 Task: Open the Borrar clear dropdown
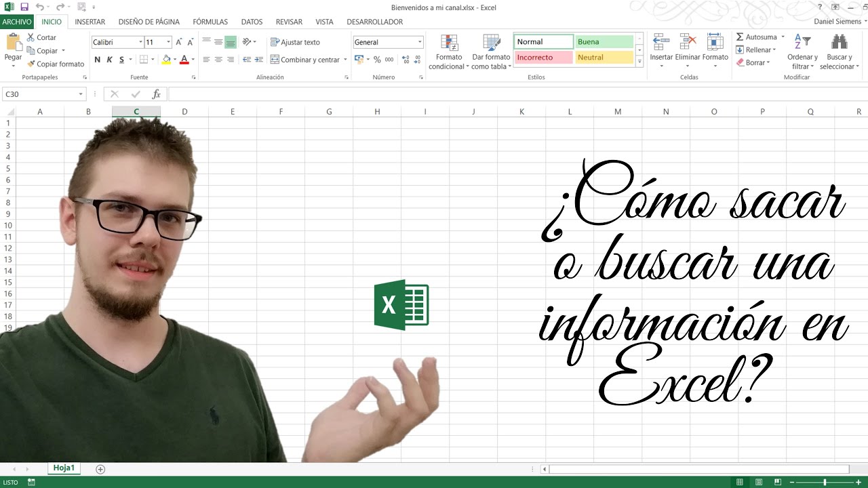coord(753,63)
